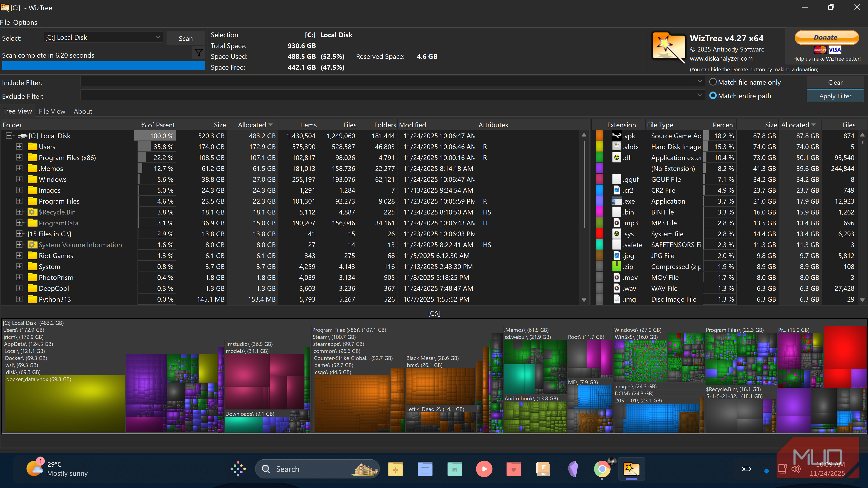868x488 pixels.
Task: Click into the Exclude Filter input field
Action: 388,95
